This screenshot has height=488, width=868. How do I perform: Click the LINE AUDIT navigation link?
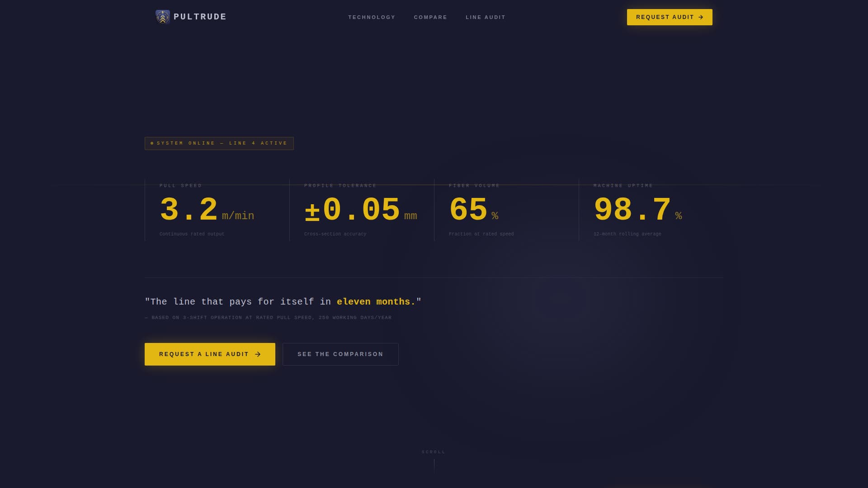point(486,17)
